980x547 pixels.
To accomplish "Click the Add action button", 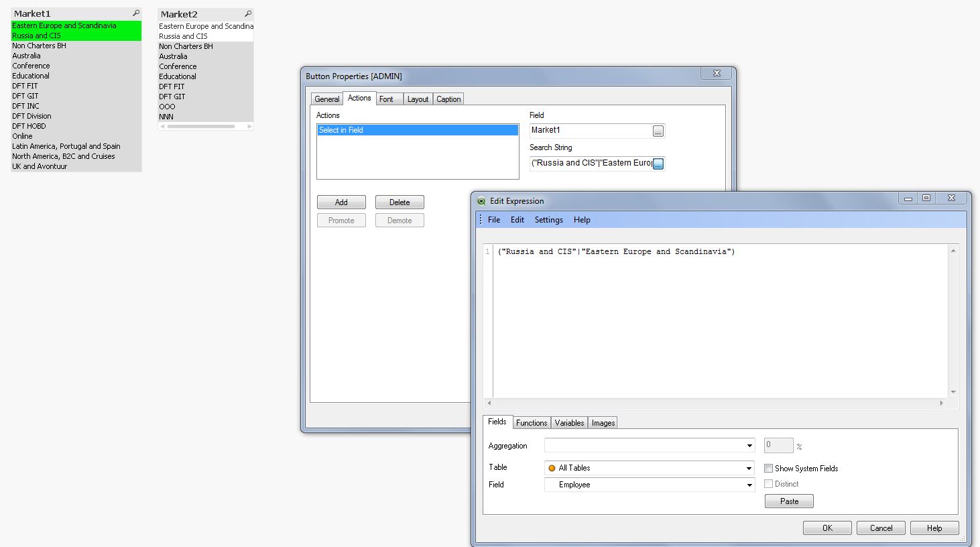I will pos(341,202).
